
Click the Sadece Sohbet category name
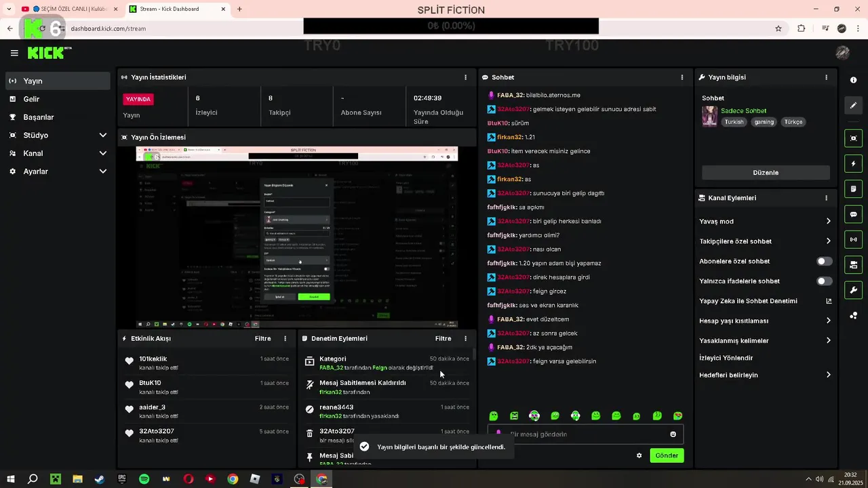pyautogui.click(x=743, y=110)
